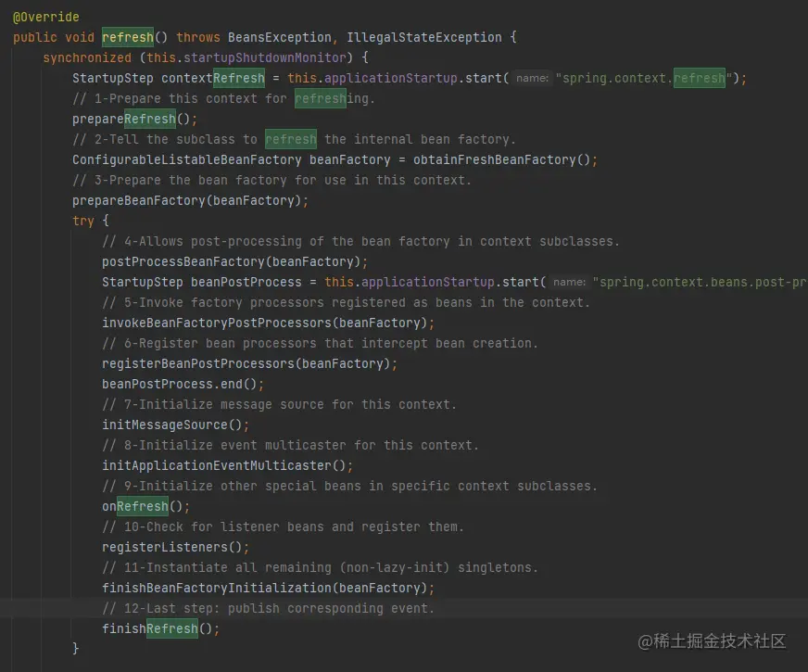
Task: Click the highlighted refresh method name in declaration
Action: [x=128, y=37]
